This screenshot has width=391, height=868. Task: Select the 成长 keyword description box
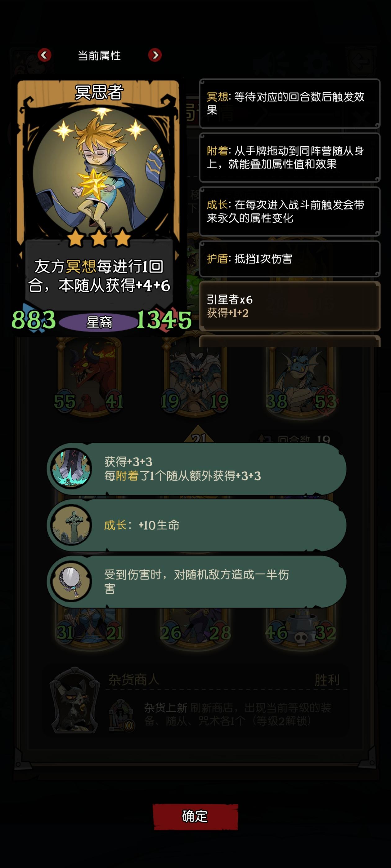pyautogui.click(x=290, y=211)
